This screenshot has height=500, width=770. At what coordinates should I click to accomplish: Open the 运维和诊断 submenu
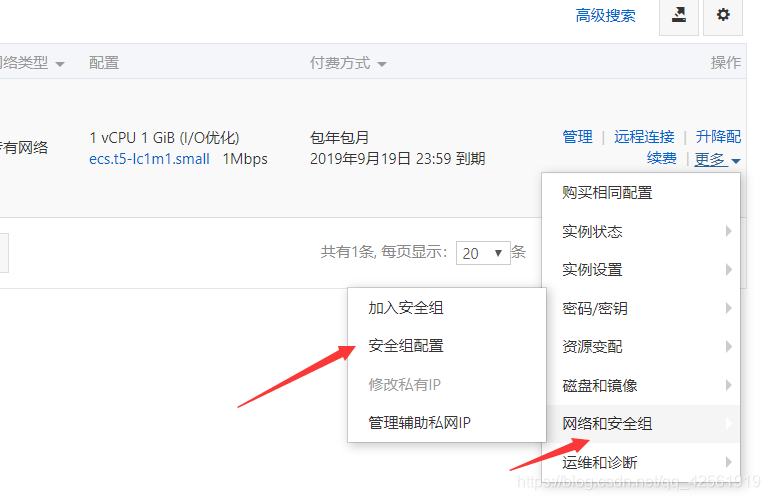pos(641,463)
